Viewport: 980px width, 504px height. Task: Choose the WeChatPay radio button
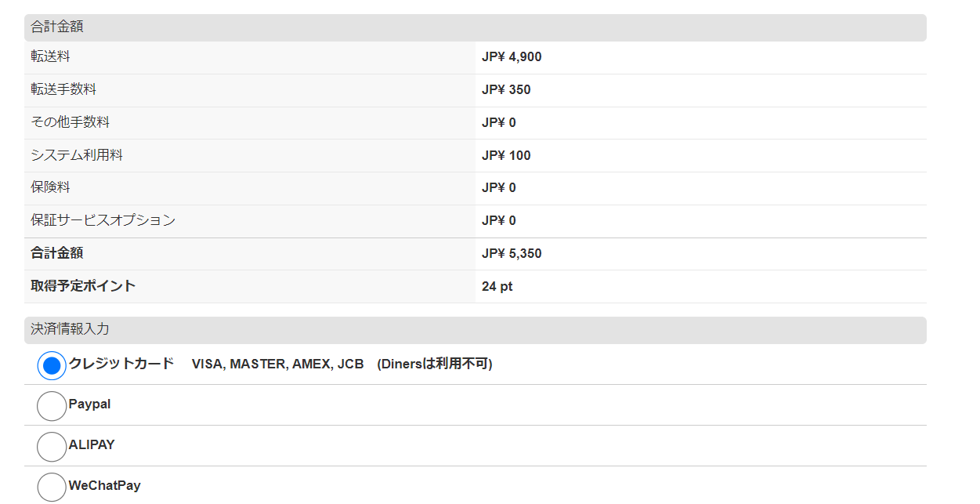tap(52, 487)
